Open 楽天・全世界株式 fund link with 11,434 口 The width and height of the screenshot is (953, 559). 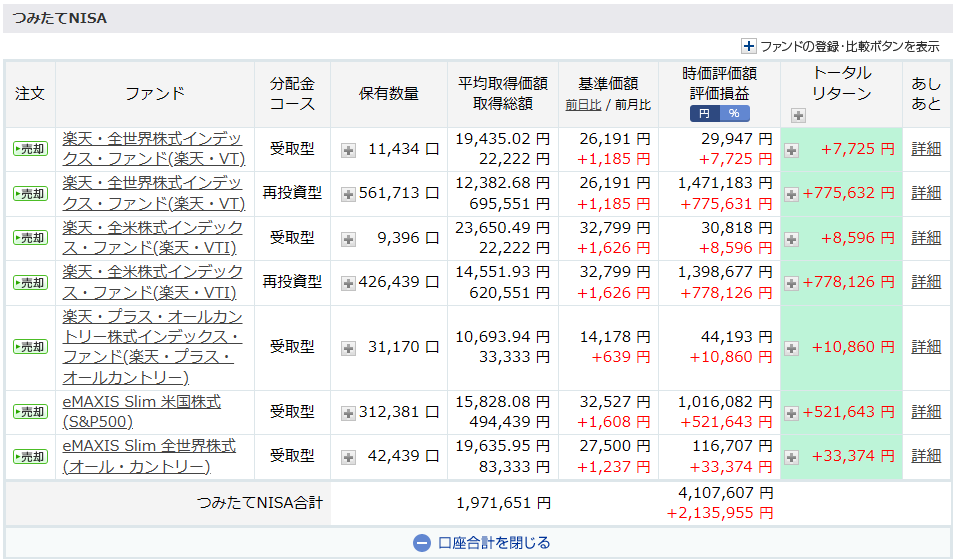[x=154, y=149]
